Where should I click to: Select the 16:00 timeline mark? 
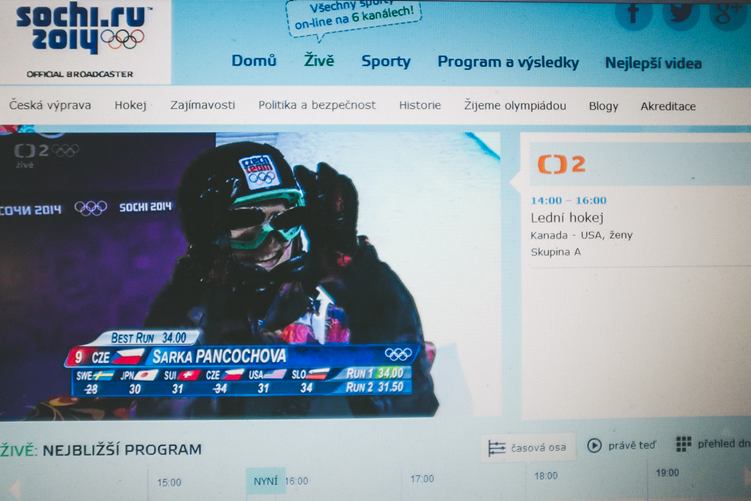pos(297,481)
